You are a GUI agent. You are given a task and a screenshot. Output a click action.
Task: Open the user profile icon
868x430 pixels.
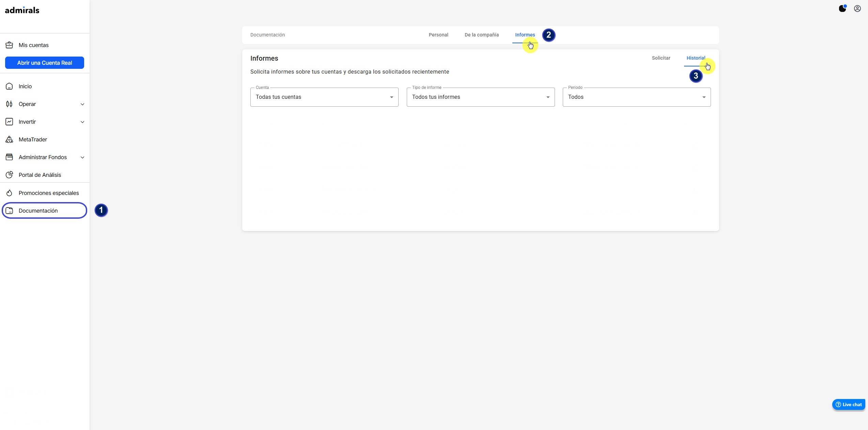857,9
